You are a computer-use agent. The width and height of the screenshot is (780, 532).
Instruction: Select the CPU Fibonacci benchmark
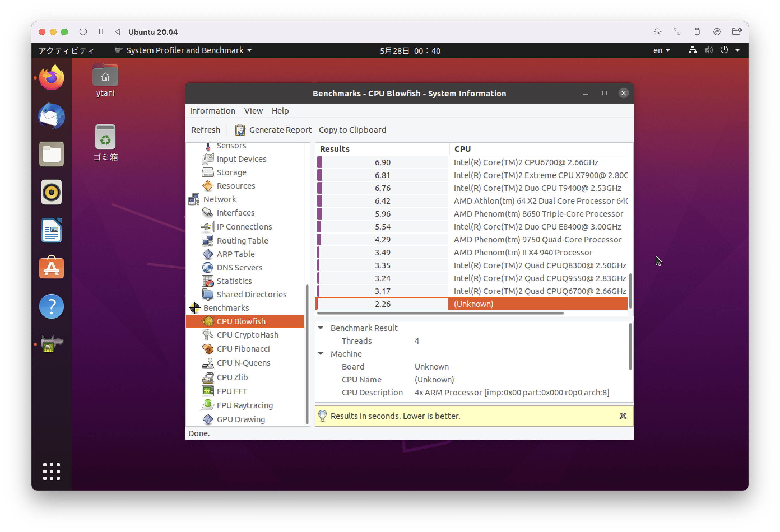[x=243, y=349]
